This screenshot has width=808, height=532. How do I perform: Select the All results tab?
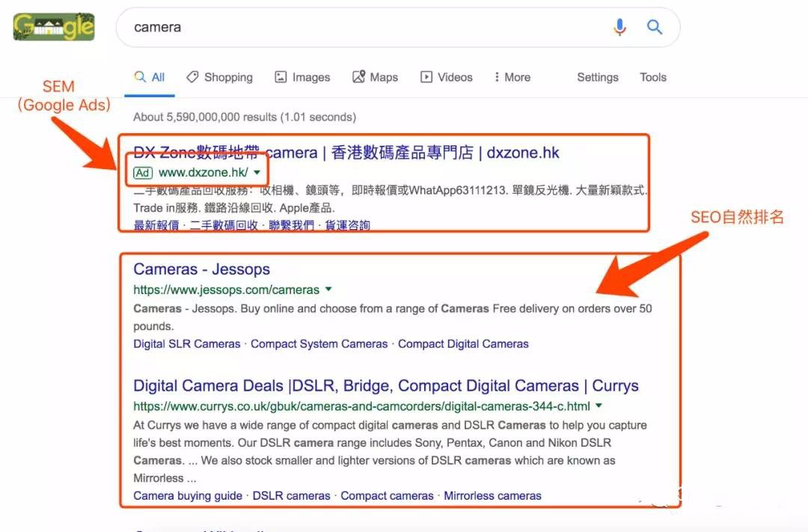point(150,77)
